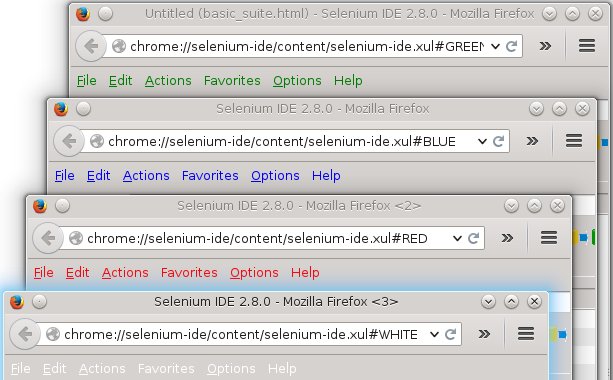Open white Help menu in front window
The width and height of the screenshot is (613, 380).
[x=282, y=369]
